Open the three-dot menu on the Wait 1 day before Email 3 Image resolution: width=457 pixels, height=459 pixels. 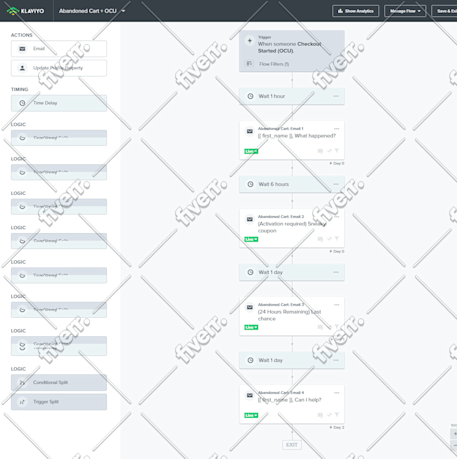click(336, 272)
